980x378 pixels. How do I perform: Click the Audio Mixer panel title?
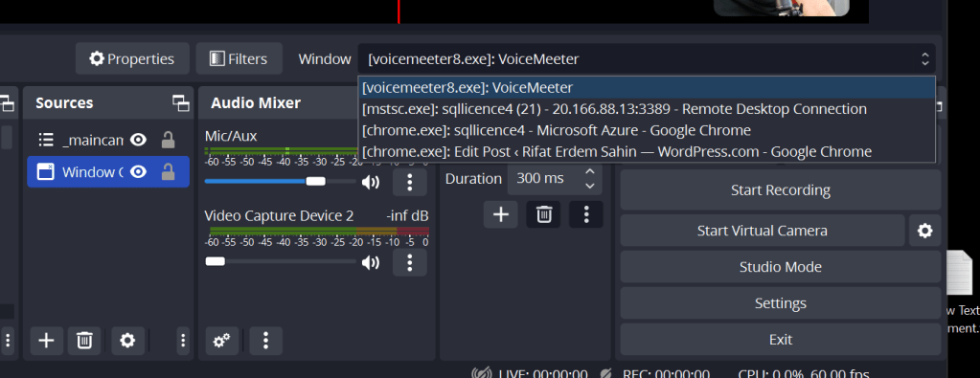(256, 103)
